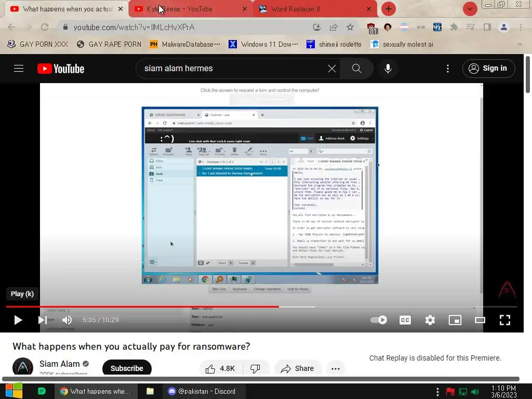The height and width of the screenshot is (399, 532).
Task: Open the tab search dropdown arrow
Action: tap(470, 9)
